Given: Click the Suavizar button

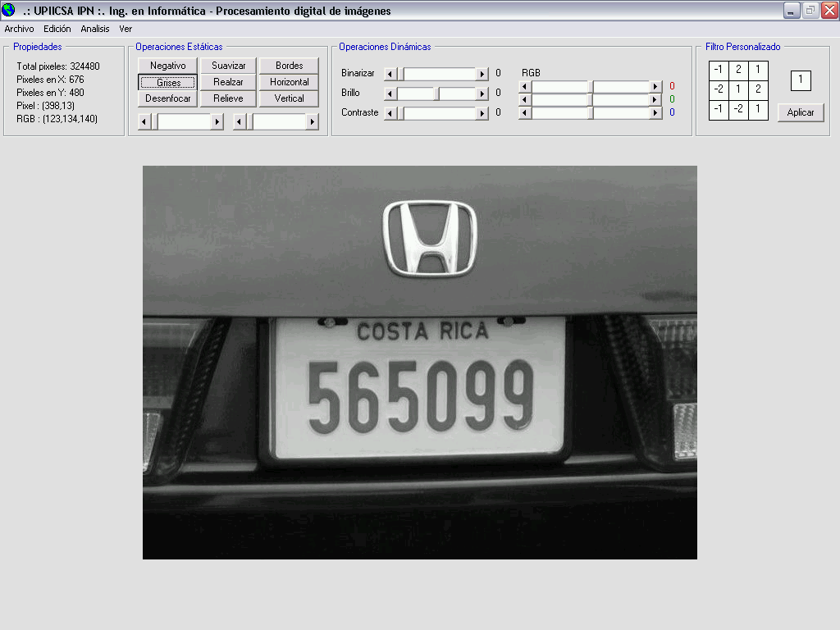Looking at the screenshot, I should [228, 66].
